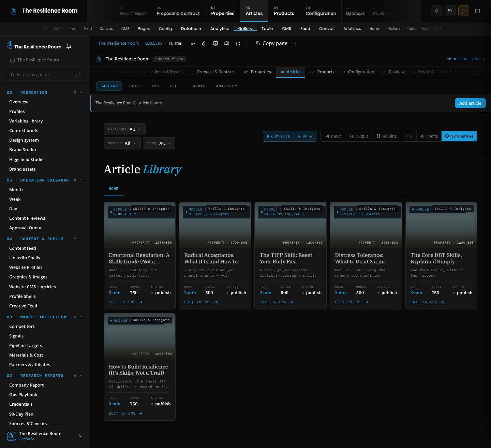Click the edward-flynn badge
Image resolution: width=491 pixels, height=448 pixels.
click(x=169, y=59)
